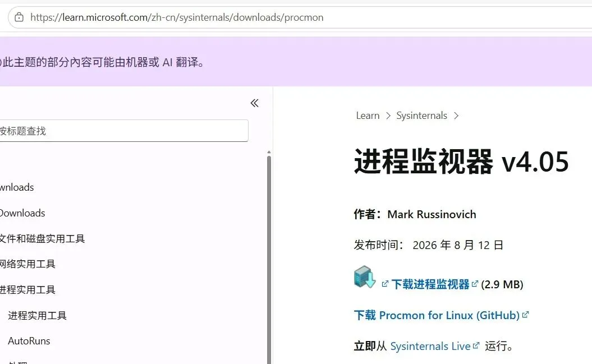Select 网络实用工具 in sidebar

(x=27, y=264)
